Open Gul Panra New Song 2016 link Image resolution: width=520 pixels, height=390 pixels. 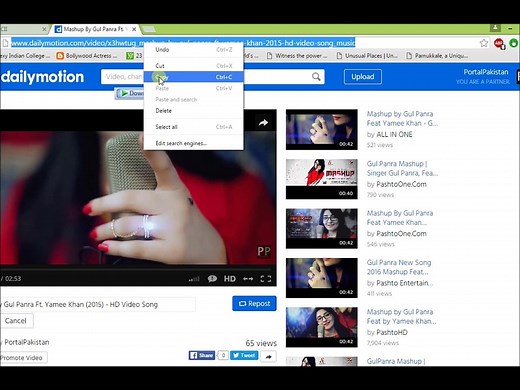tap(399, 267)
